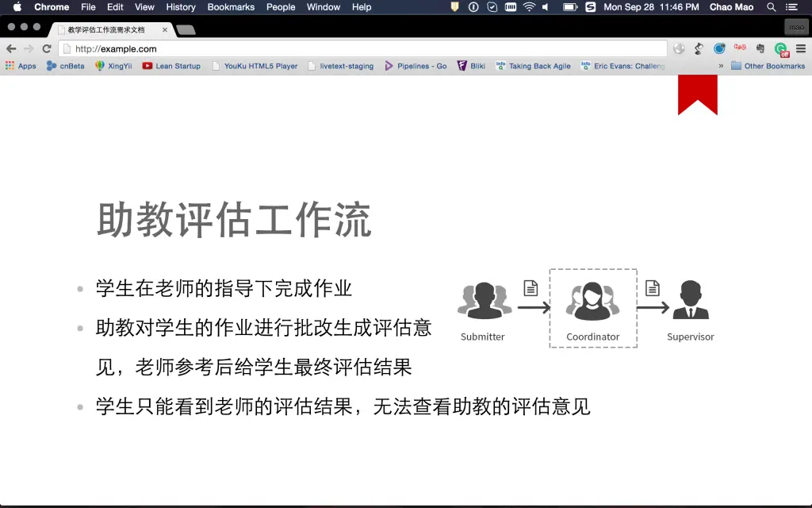
Task: Click the checkmark circle menu bar icon
Action: [x=492, y=6]
